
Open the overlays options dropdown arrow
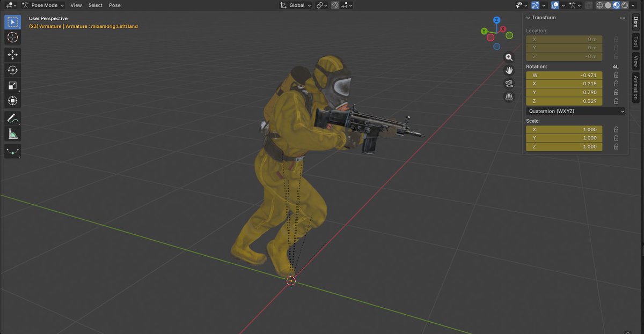tap(563, 5)
